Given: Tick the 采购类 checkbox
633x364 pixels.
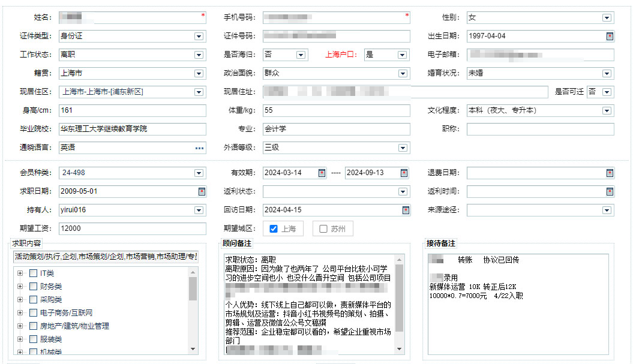Looking at the screenshot, I should coord(34,299).
